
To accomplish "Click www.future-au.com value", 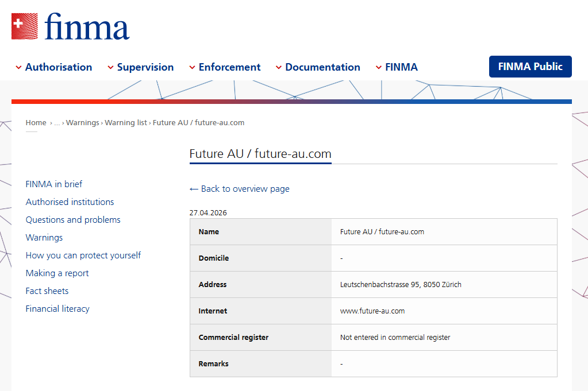I will [x=372, y=311].
